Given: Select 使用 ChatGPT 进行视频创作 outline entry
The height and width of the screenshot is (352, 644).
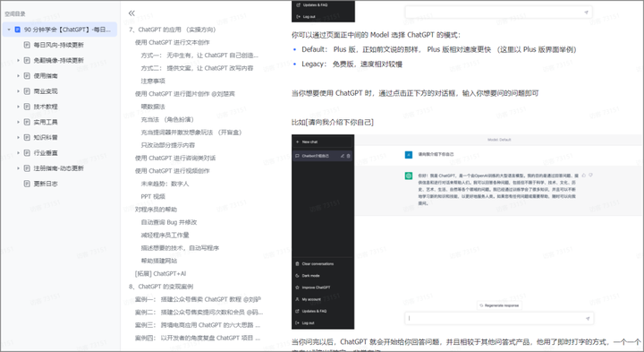Looking at the screenshot, I should tap(172, 171).
